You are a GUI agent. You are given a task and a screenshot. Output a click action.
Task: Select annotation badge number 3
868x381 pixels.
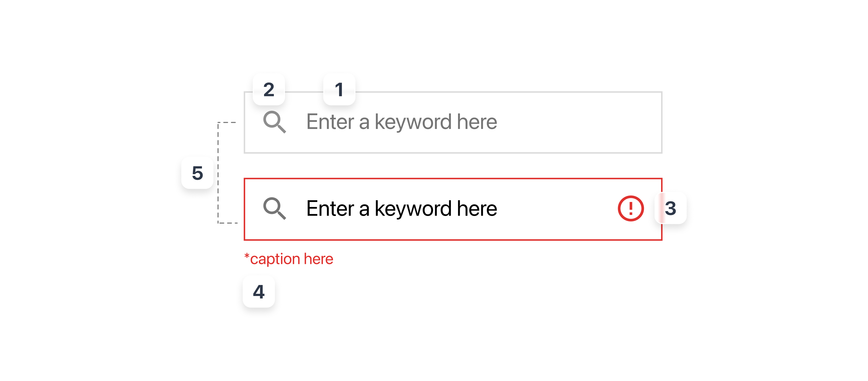[x=671, y=208]
